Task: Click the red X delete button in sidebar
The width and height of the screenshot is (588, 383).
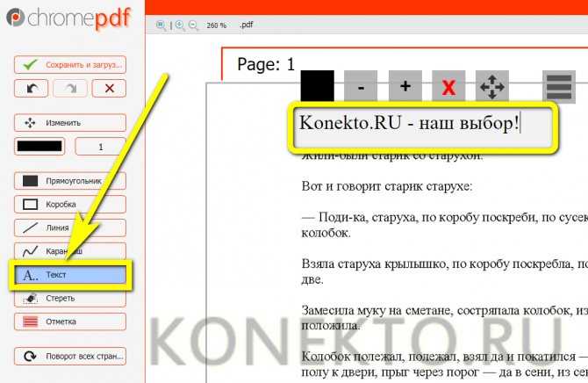Action: (x=109, y=89)
